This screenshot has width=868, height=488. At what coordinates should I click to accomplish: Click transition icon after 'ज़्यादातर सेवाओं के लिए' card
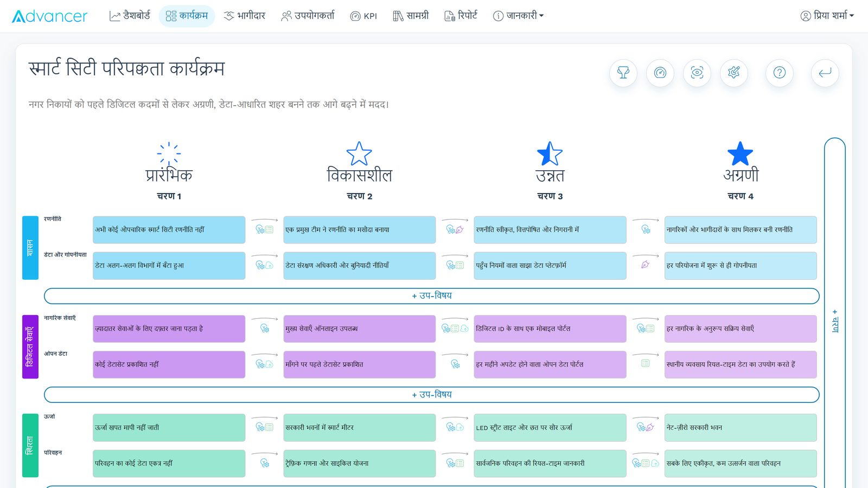tap(265, 328)
